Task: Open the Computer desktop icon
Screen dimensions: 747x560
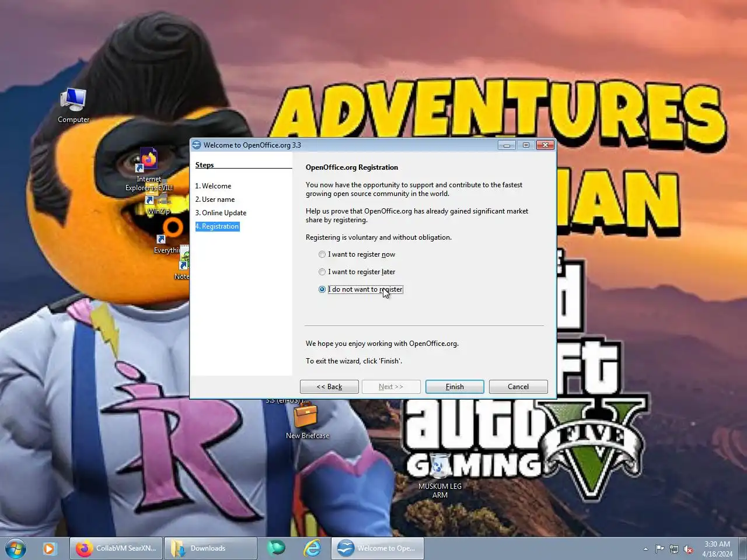Action: click(74, 106)
